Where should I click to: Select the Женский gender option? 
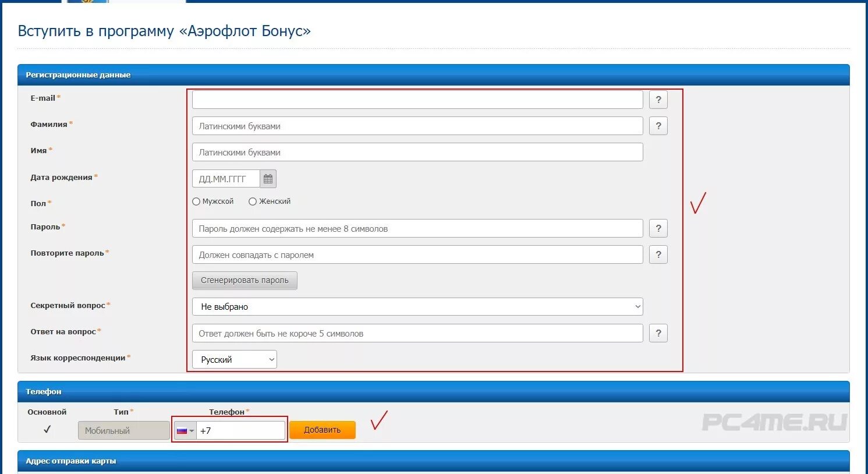[253, 201]
